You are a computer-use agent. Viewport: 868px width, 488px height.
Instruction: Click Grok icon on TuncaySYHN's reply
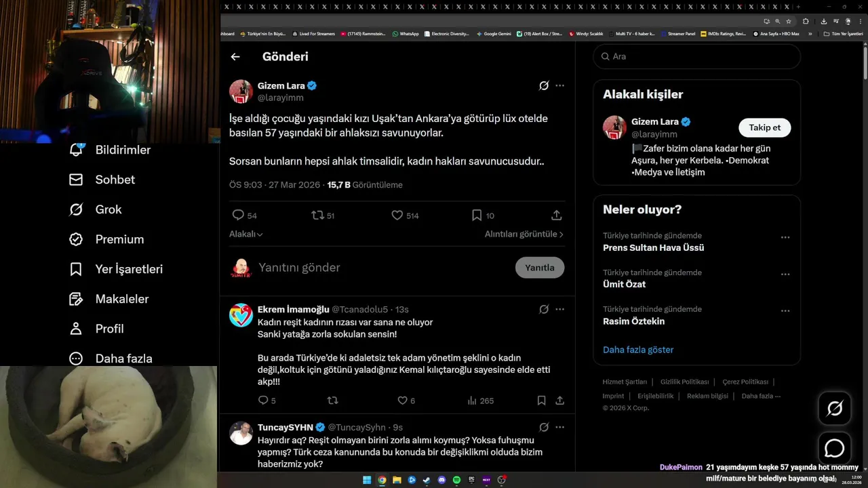544,427
